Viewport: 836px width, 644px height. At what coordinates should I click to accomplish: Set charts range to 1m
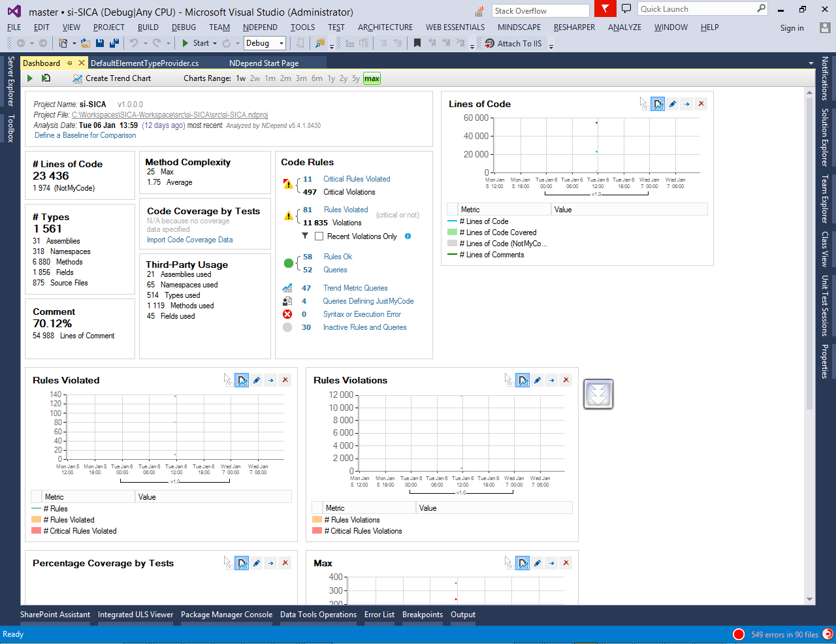coord(270,78)
